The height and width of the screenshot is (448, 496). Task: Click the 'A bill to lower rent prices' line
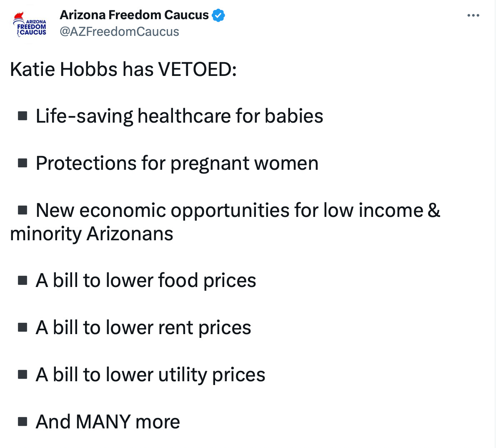pos(143,327)
